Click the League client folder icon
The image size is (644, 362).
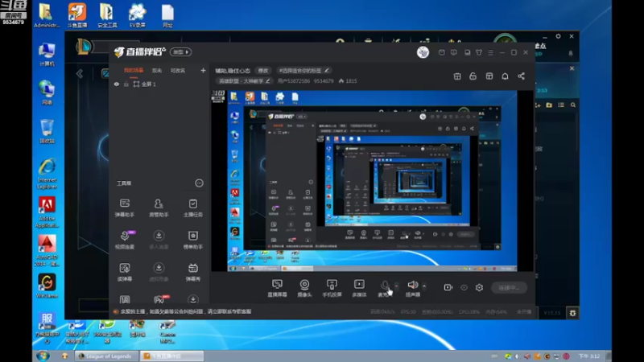[x=549, y=105]
